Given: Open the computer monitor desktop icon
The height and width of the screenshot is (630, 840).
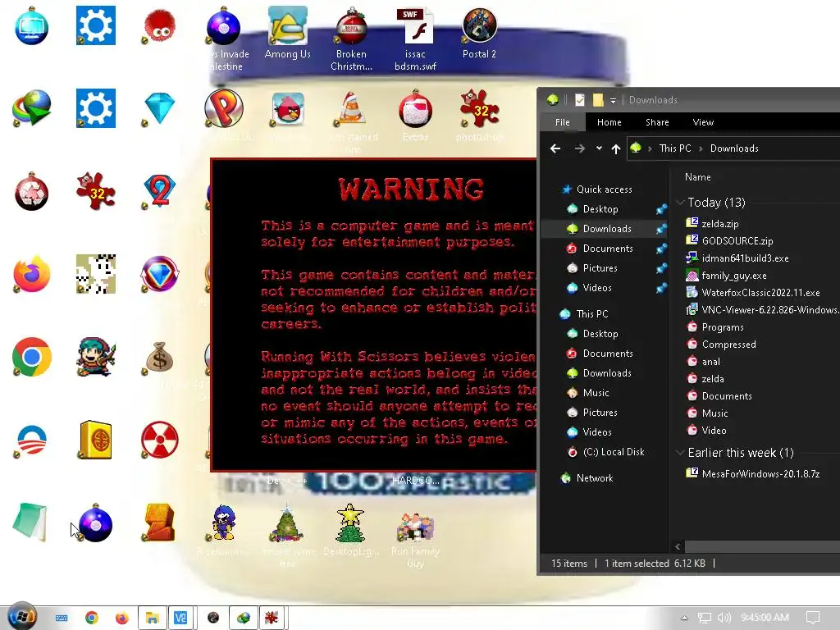Looking at the screenshot, I should [32, 25].
